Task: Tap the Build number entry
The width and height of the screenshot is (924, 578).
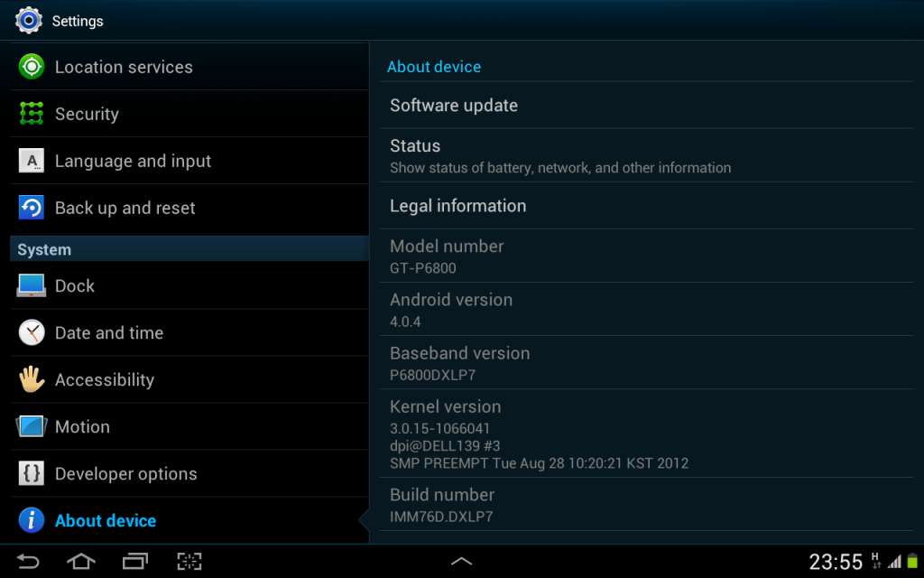Action: coord(646,505)
